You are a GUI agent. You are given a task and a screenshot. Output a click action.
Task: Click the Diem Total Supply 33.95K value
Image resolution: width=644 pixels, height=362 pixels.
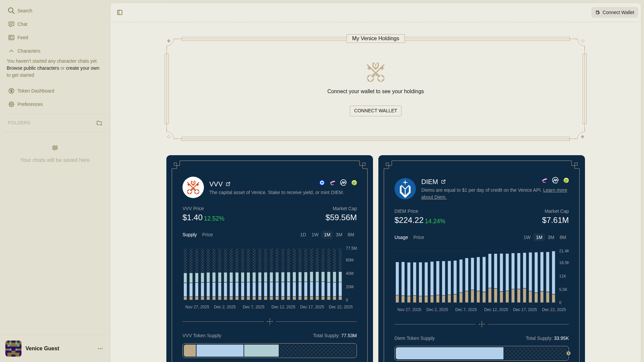click(561, 338)
